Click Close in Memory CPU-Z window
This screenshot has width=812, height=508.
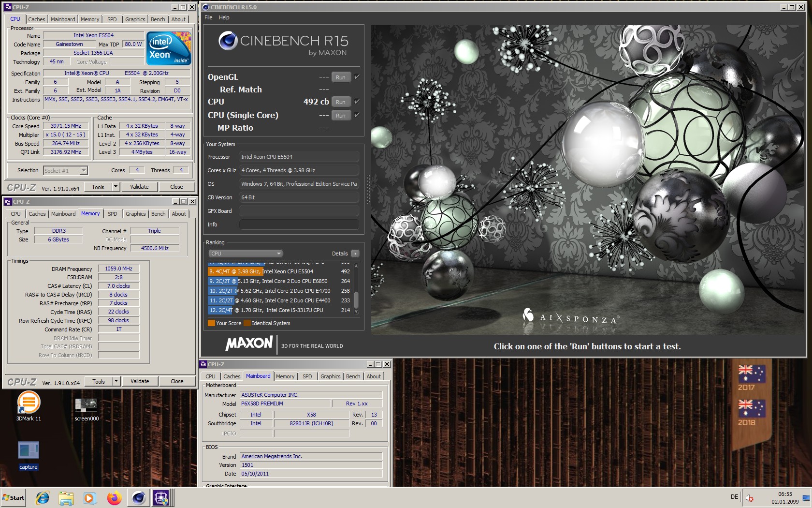(x=177, y=381)
